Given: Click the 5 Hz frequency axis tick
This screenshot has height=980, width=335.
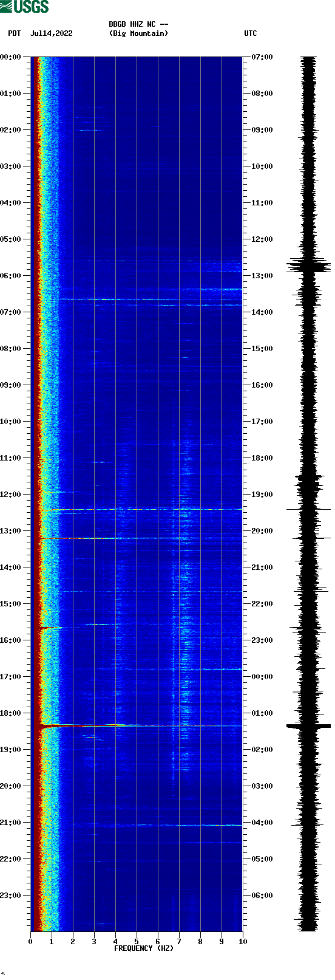Looking at the screenshot, I should click(x=137, y=942).
